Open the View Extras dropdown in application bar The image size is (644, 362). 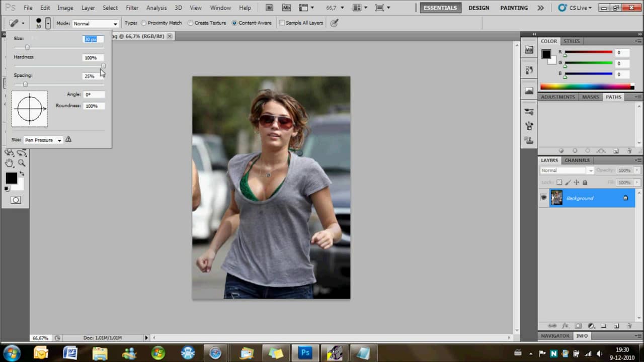click(x=306, y=8)
